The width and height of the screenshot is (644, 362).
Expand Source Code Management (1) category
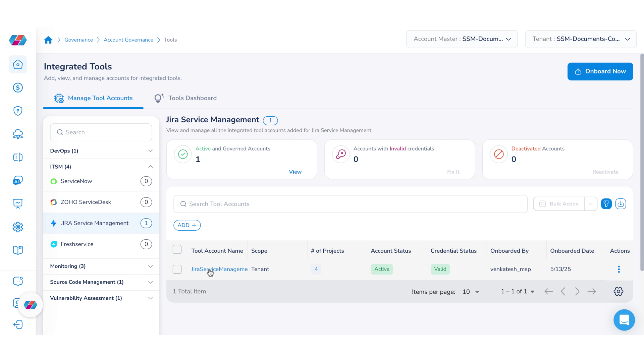tap(101, 282)
